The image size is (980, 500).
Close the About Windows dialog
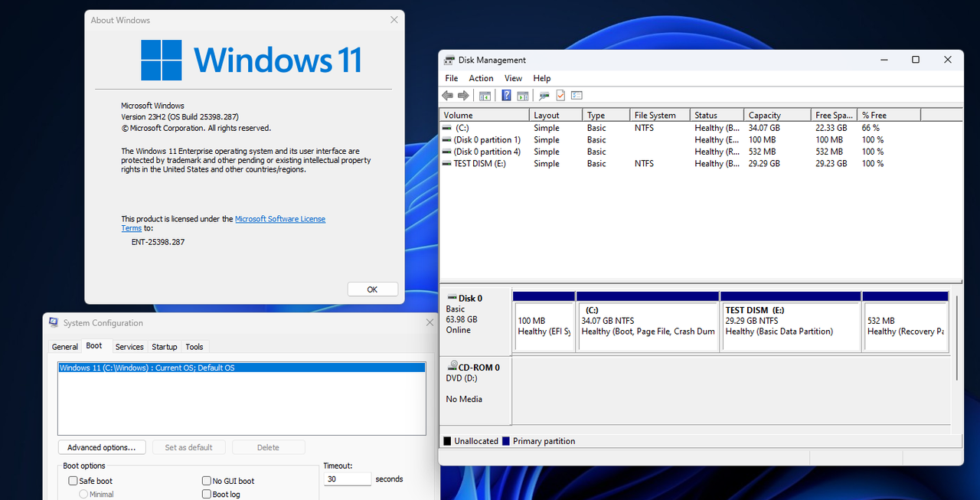pos(394,20)
